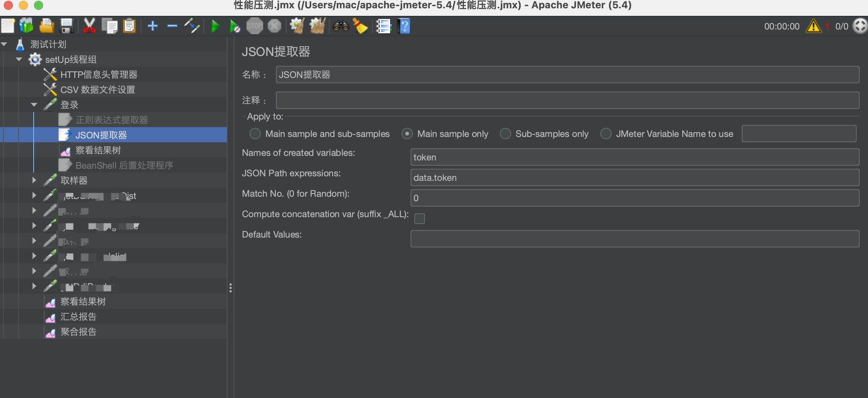
Task: Select the bottom-level 察看结果树 listener
Action: pyautogui.click(x=83, y=302)
